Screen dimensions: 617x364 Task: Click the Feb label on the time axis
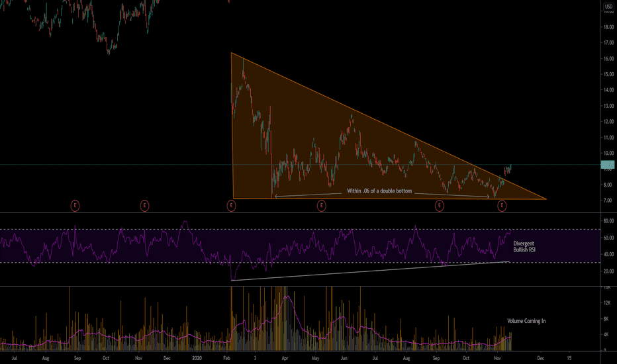(226, 358)
